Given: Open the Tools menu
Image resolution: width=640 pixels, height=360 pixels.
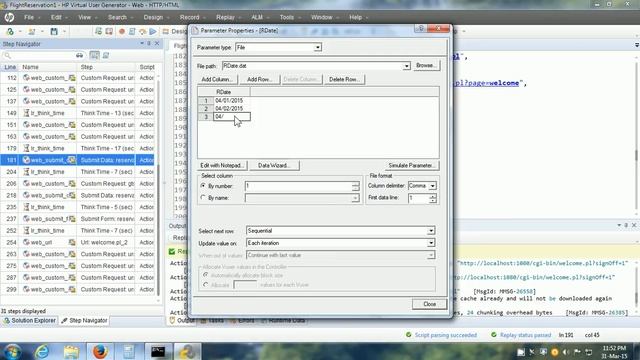Looking at the screenshot, I should coord(287,18).
